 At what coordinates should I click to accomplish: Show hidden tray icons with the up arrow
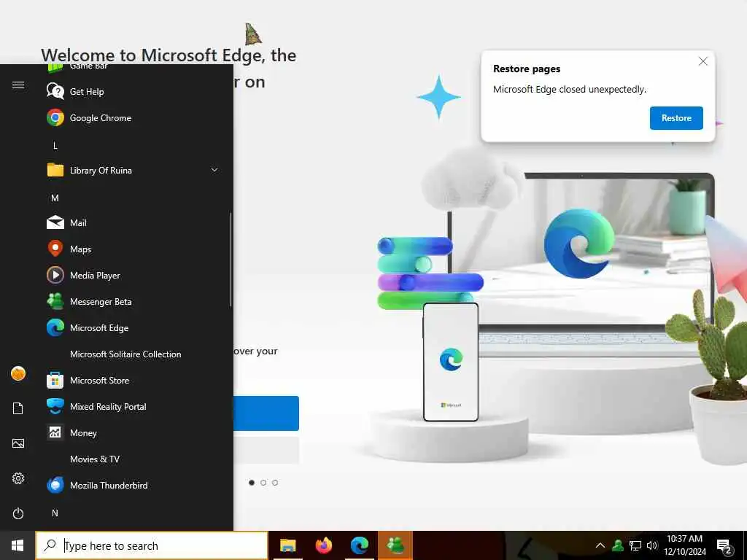(x=600, y=545)
